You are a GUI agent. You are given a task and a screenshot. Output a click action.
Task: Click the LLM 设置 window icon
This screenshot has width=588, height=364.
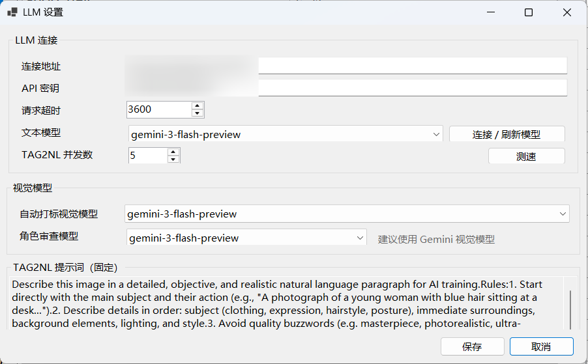pos(12,12)
